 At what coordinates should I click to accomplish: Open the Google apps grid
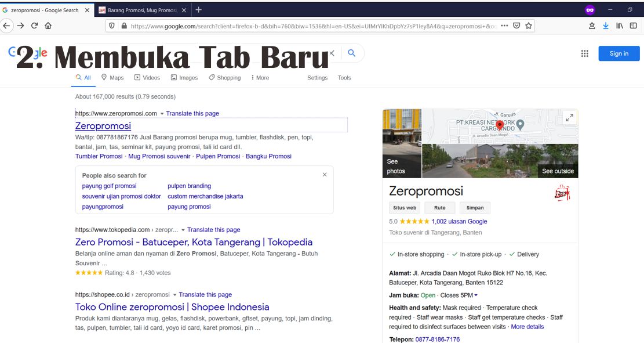[584, 53]
